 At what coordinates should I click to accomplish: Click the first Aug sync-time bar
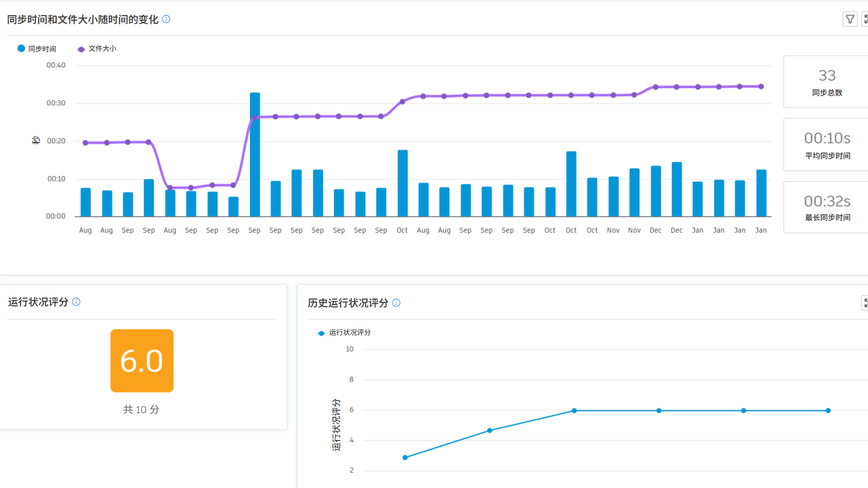(x=85, y=202)
